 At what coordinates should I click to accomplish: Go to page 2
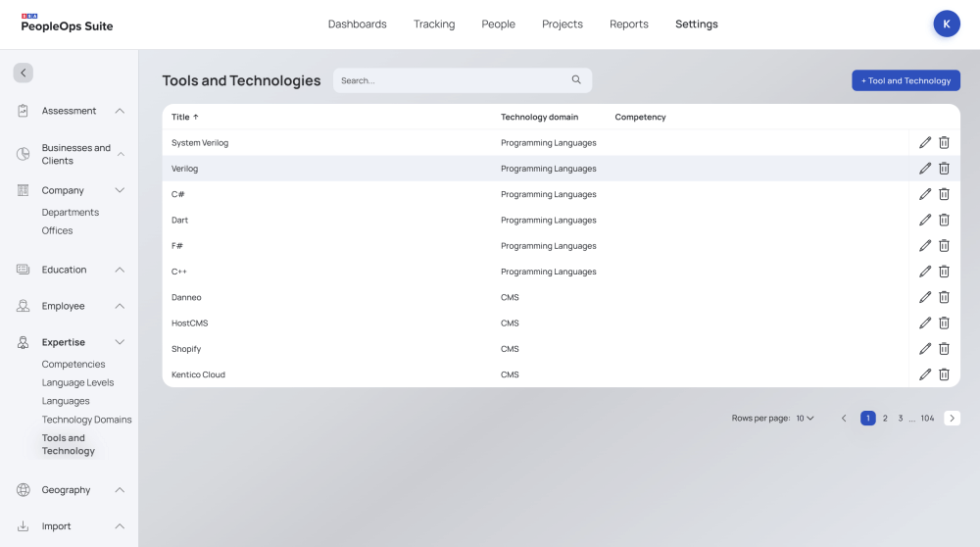click(885, 419)
